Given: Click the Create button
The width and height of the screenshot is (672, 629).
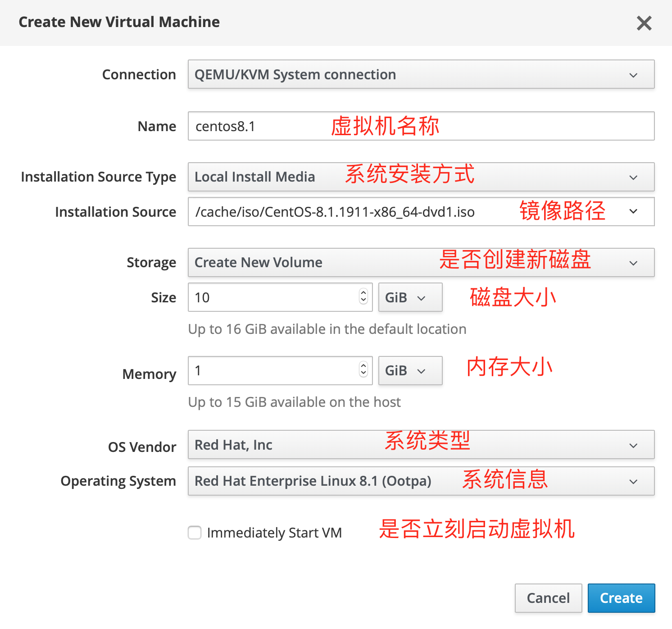Looking at the screenshot, I should pos(621,598).
